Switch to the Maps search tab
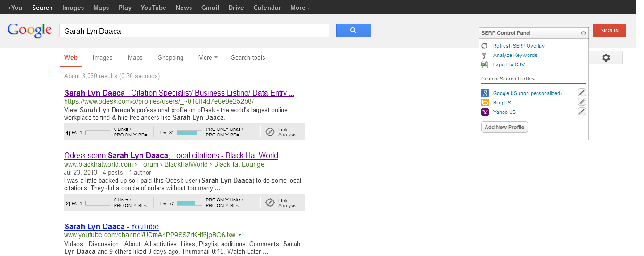 [135, 57]
